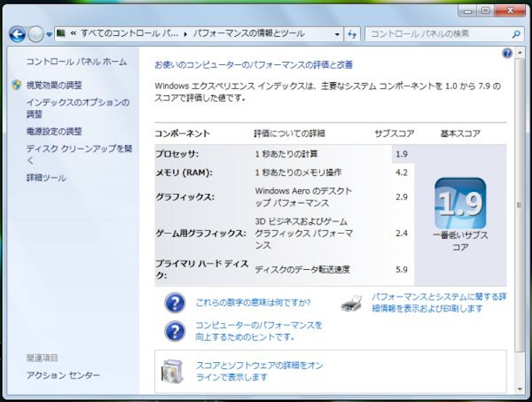
Task: Click the software box icon near スコアとソフトウェア
Action: (172, 371)
